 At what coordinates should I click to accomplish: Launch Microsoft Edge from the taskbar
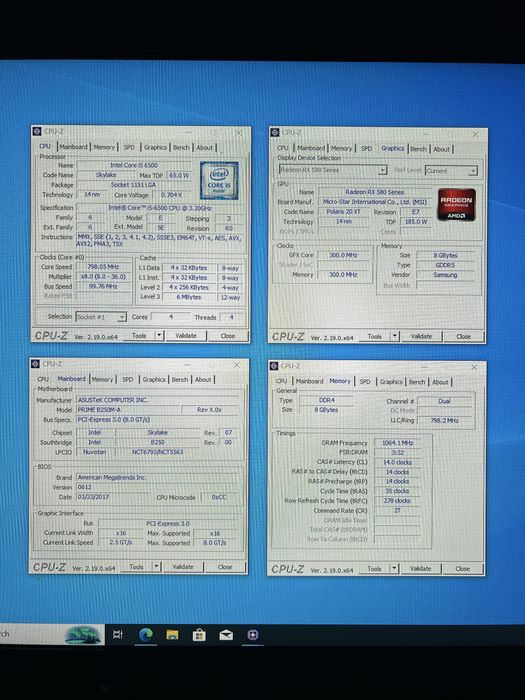pos(146,634)
